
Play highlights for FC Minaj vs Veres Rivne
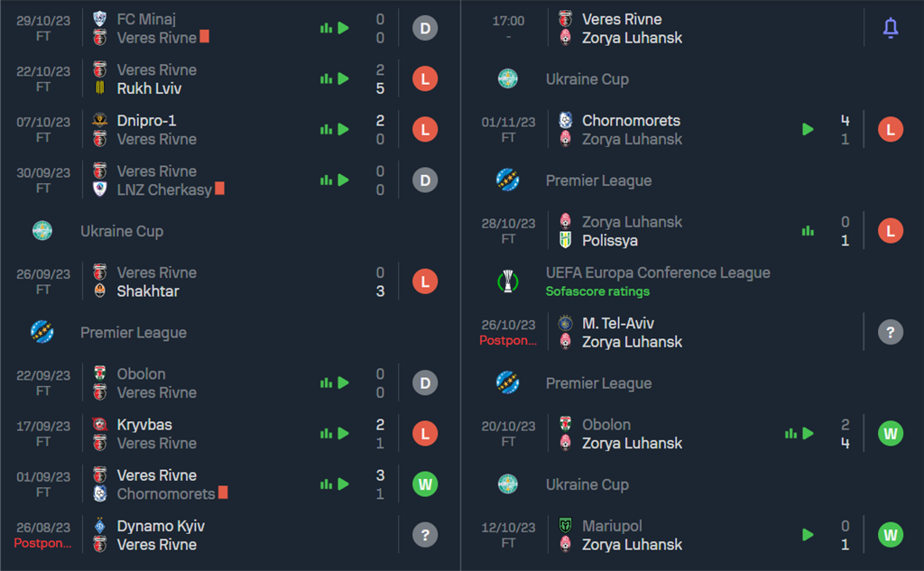(x=344, y=28)
